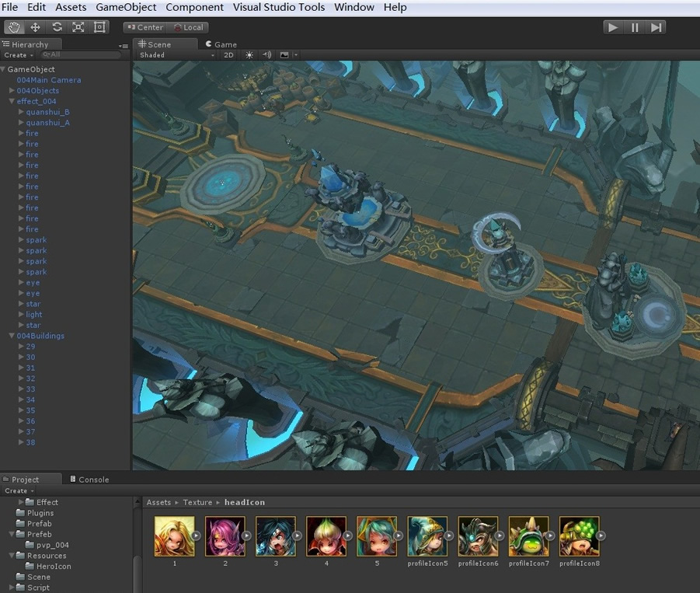Open Hierarchy panel options menu

(x=124, y=46)
